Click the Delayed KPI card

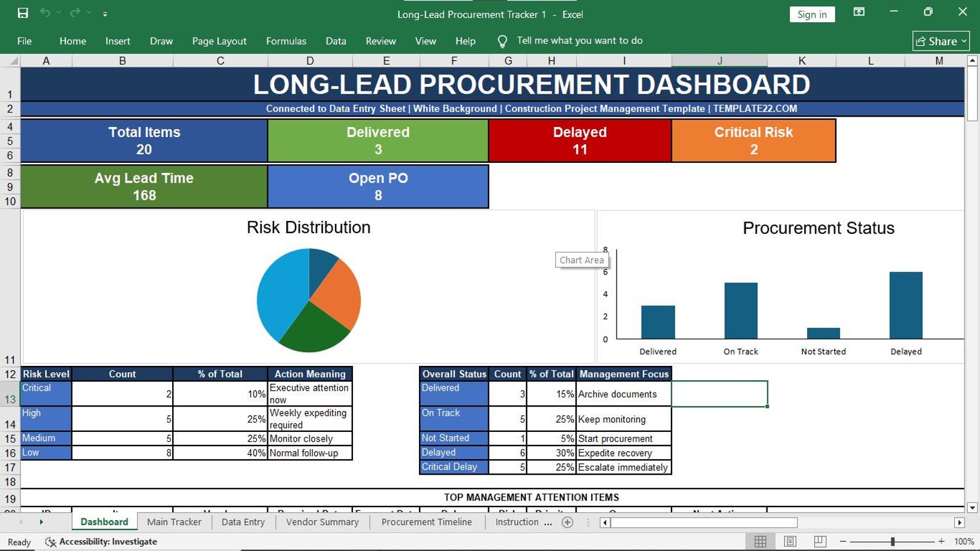coord(580,141)
